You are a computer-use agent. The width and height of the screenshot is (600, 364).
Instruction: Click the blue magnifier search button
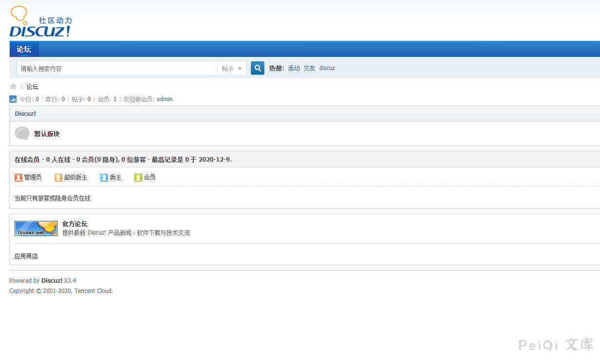257,68
